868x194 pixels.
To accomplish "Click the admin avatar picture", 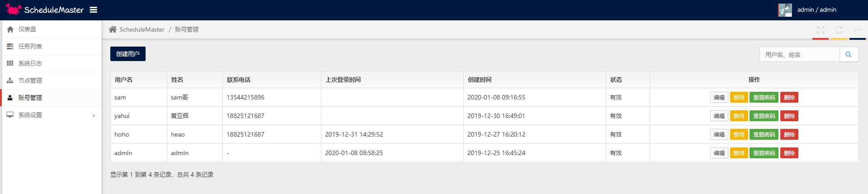I will click(x=785, y=10).
